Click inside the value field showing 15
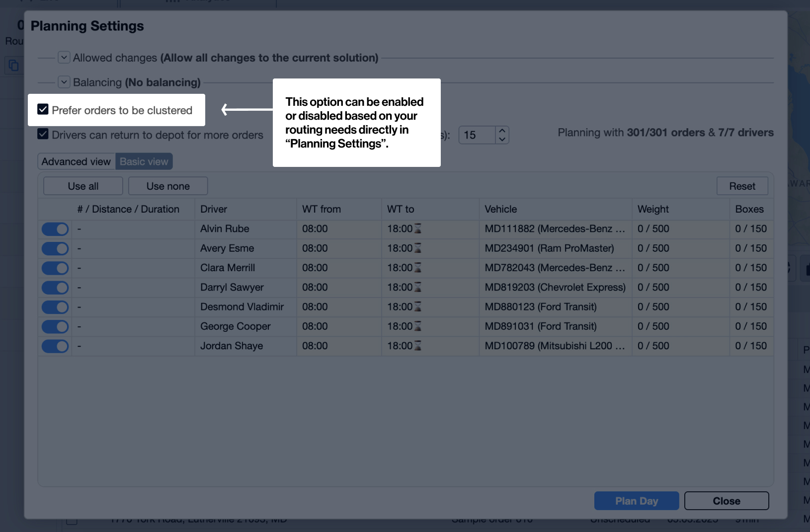Viewport: 810px width, 532px height. (476, 135)
